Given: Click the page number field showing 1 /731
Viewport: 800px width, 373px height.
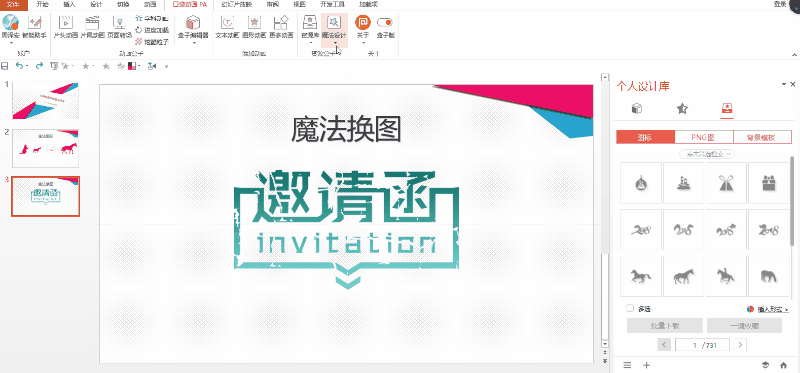Looking at the screenshot, I should [702, 345].
